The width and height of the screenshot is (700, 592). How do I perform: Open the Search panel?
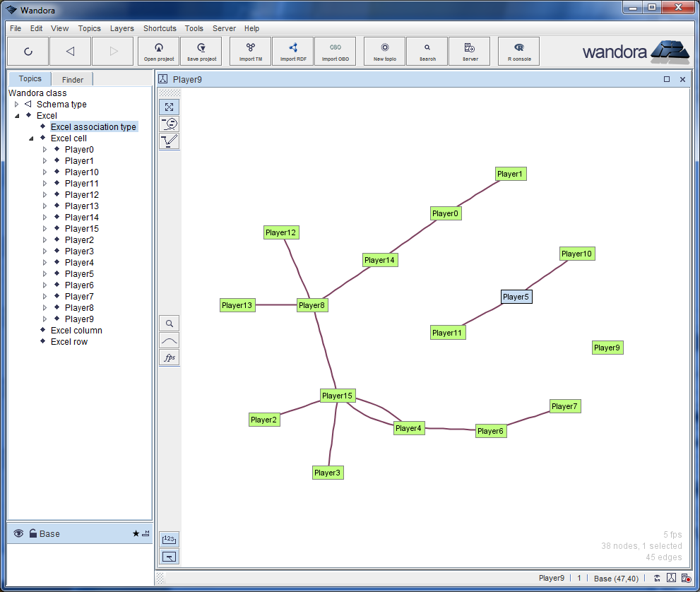(427, 51)
